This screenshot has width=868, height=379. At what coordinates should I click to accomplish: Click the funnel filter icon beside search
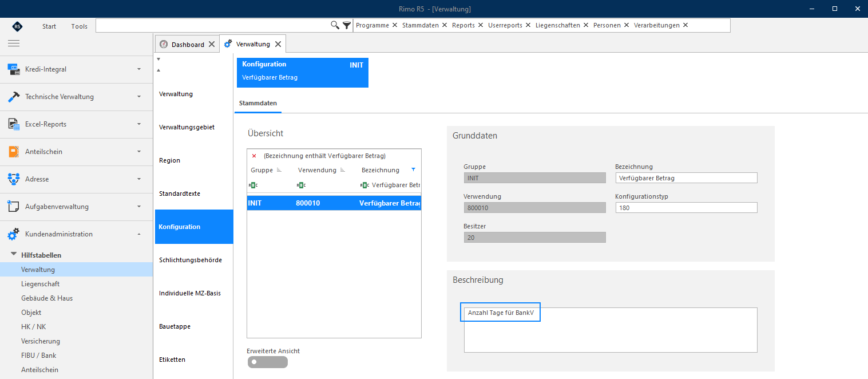347,25
